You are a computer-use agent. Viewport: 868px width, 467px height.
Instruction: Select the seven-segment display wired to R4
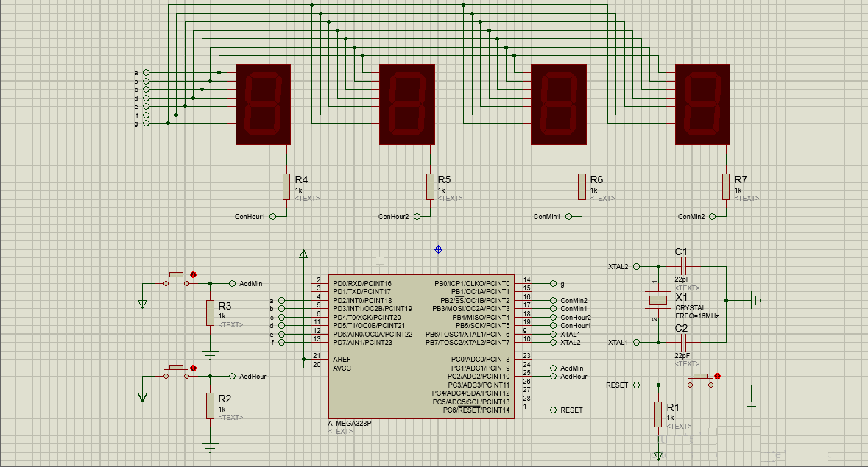pos(264,104)
